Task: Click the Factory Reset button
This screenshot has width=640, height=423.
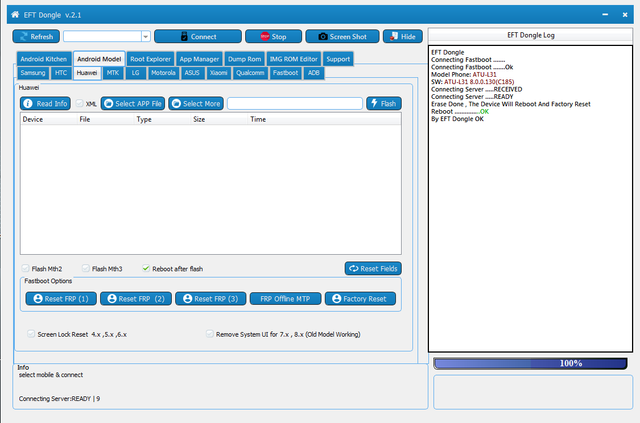Action: point(360,298)
